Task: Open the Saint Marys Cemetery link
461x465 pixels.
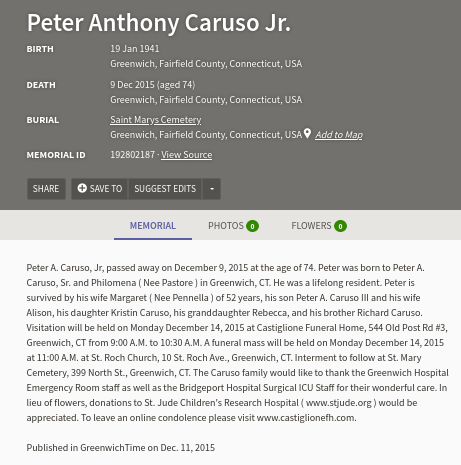Action: (x=156, y=120)
